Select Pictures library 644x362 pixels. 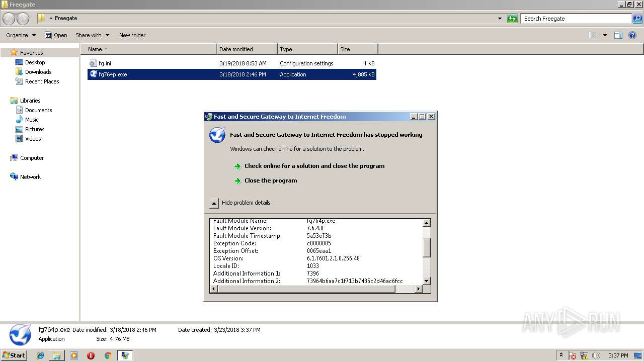[35, 129]
